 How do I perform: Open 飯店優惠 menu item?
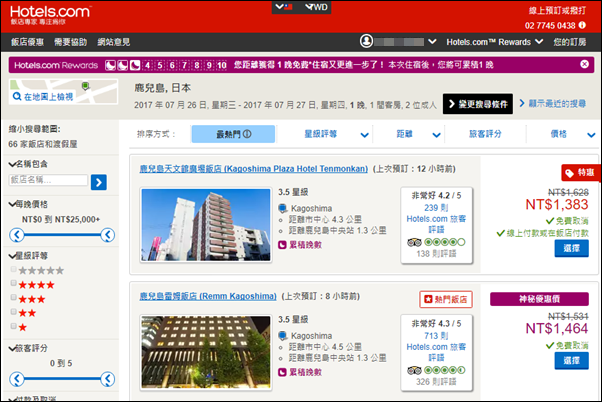[x=27, y=42]
